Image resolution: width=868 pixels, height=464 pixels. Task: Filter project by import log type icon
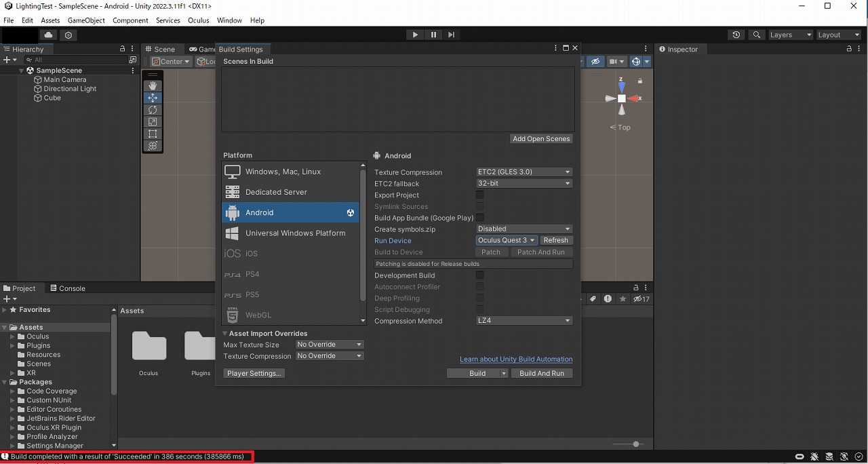tap(608, 299)
